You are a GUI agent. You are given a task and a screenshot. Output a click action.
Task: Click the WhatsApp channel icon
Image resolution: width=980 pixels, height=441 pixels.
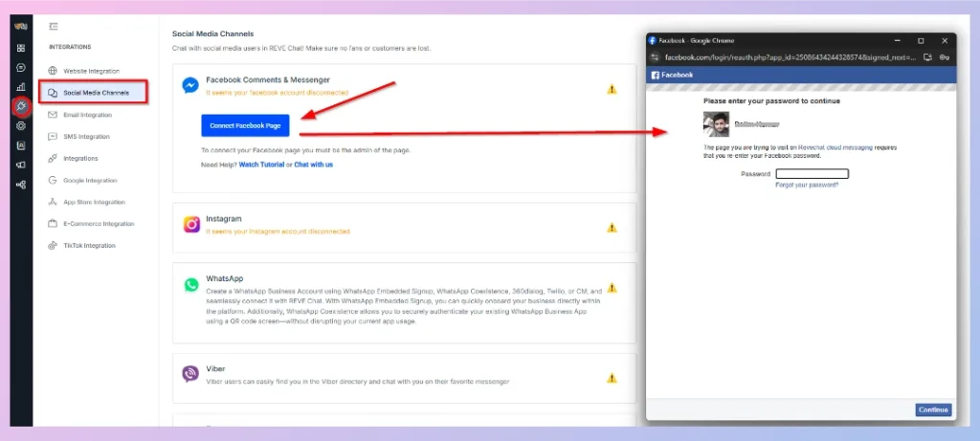point(191,285)
